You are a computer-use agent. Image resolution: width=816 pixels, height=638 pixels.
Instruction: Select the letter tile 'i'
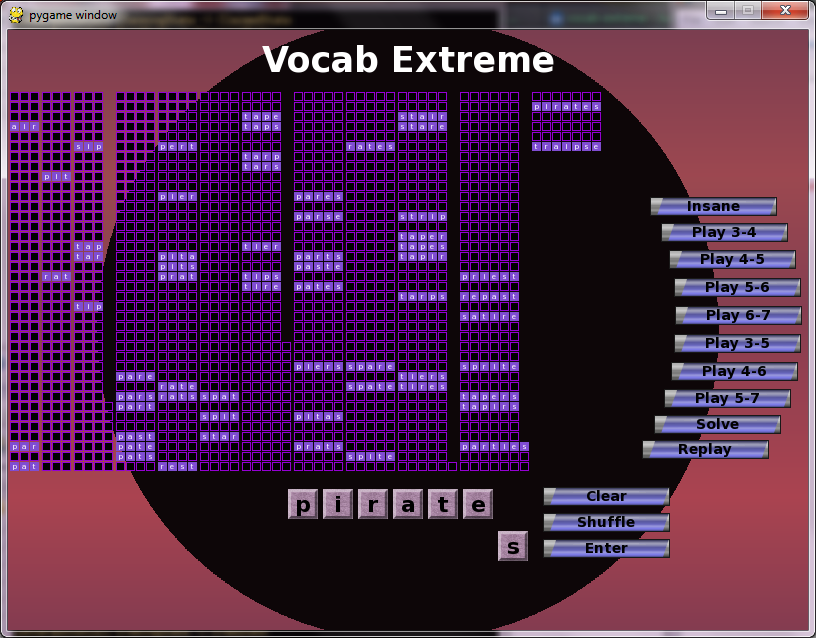[338, 505]
